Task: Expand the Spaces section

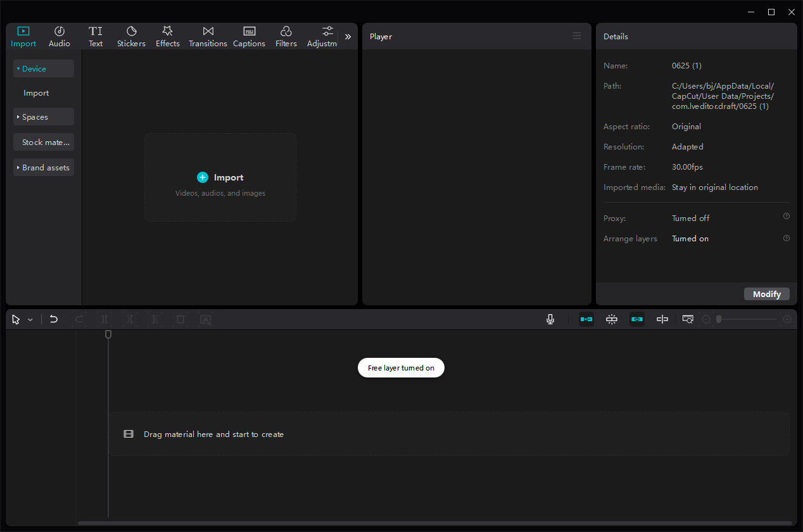Action: (x=44, y=117)
